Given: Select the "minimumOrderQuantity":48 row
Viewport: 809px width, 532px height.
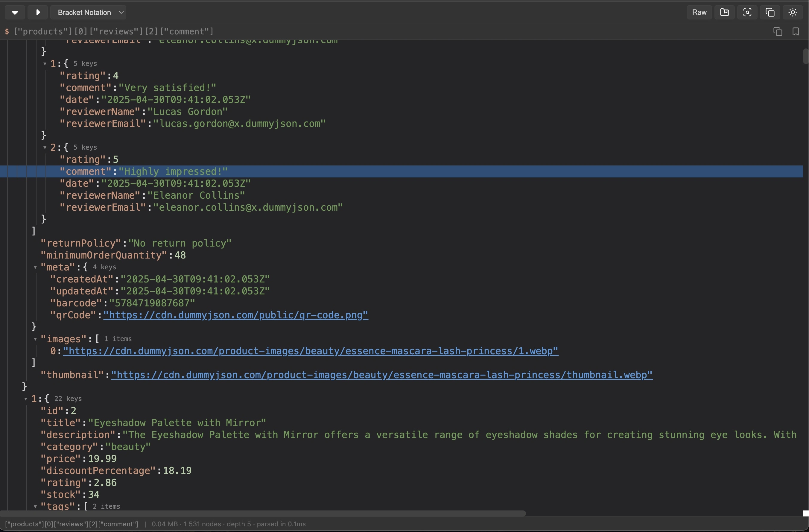Looking at the screenshot, I should [x=402, y=255].
